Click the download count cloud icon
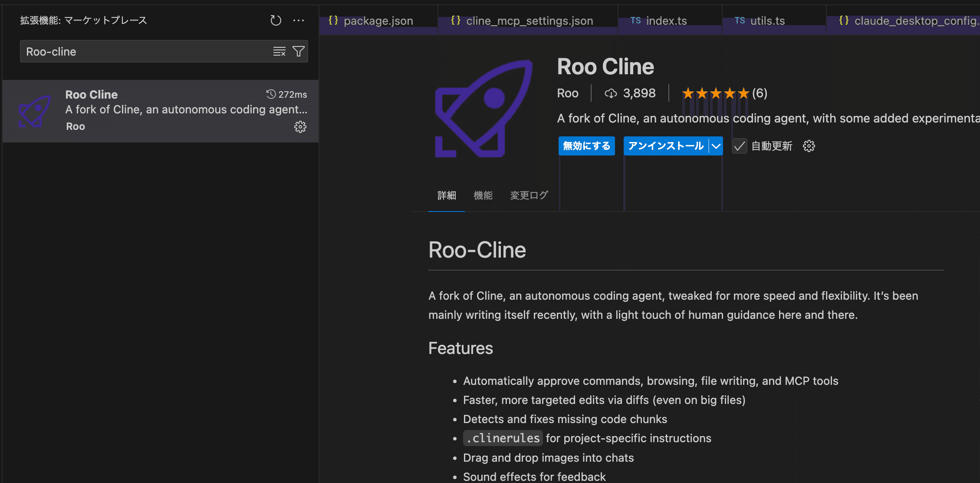This screenshot has height=483, width=980. pyautogui.click(x=611, y=93)
